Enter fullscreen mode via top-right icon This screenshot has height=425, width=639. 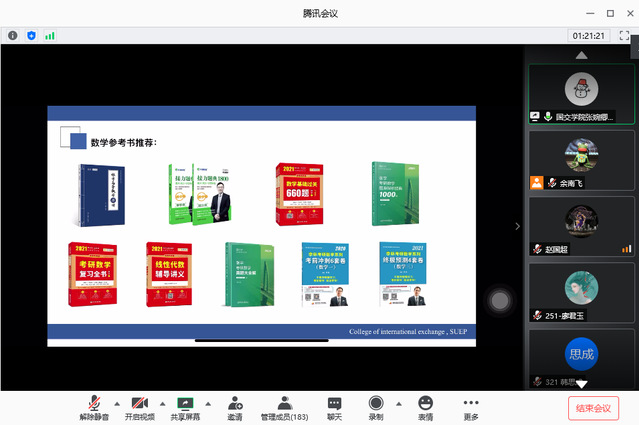(624, 35)
